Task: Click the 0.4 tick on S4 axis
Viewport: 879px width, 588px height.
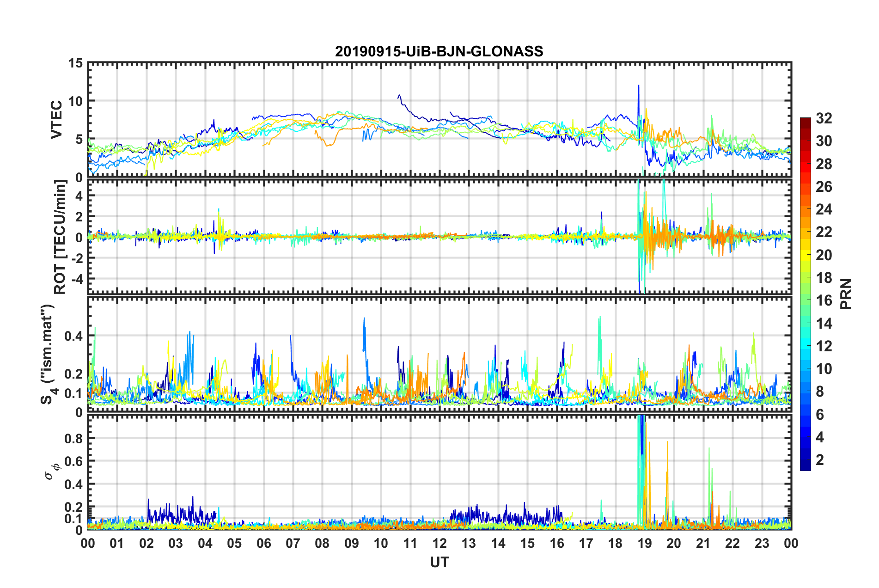Action: coord(74,336)
